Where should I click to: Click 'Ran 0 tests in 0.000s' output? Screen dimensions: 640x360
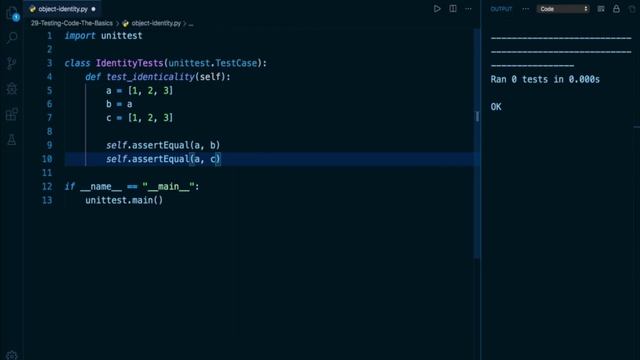[x=545, y=79]
